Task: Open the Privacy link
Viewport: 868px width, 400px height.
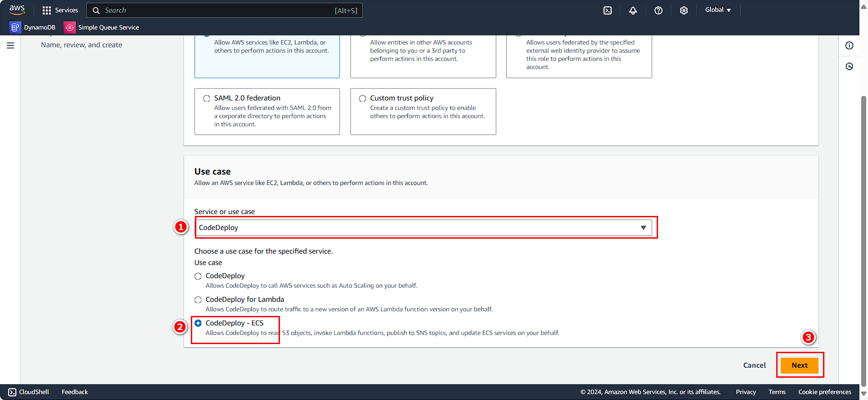Action: tap(746, 392)
